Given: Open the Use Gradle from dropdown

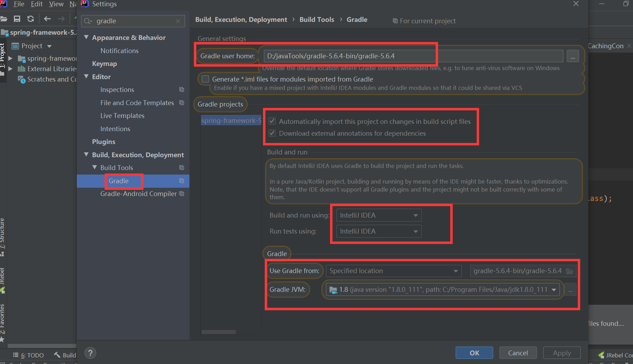Looking at the screenshot, I should click(394, 271).
